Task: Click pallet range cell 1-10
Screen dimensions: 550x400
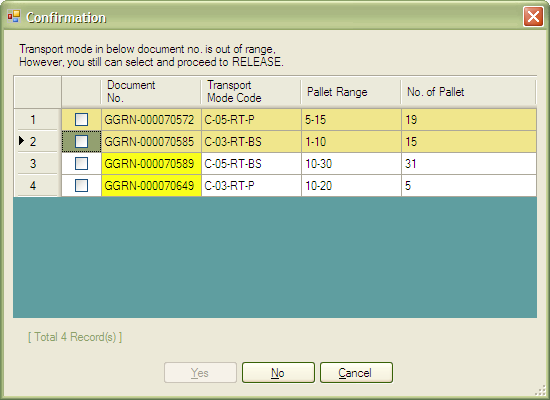Action: click(x=351, y=142)
